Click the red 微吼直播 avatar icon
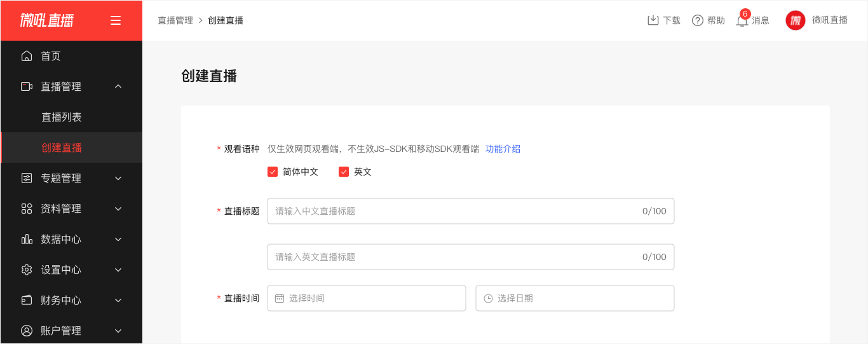868x344 pixels. click(796, 20)
